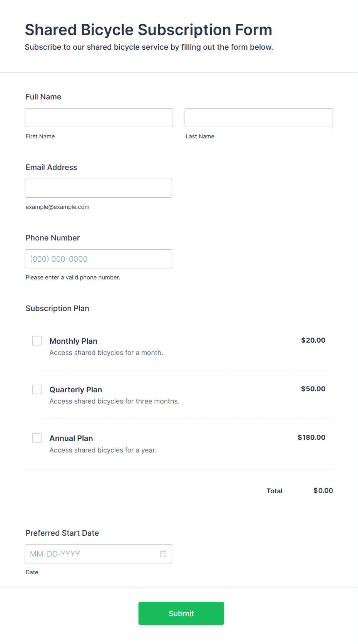
Task: Focus the Last Name text box
Action: click(259, 118)
